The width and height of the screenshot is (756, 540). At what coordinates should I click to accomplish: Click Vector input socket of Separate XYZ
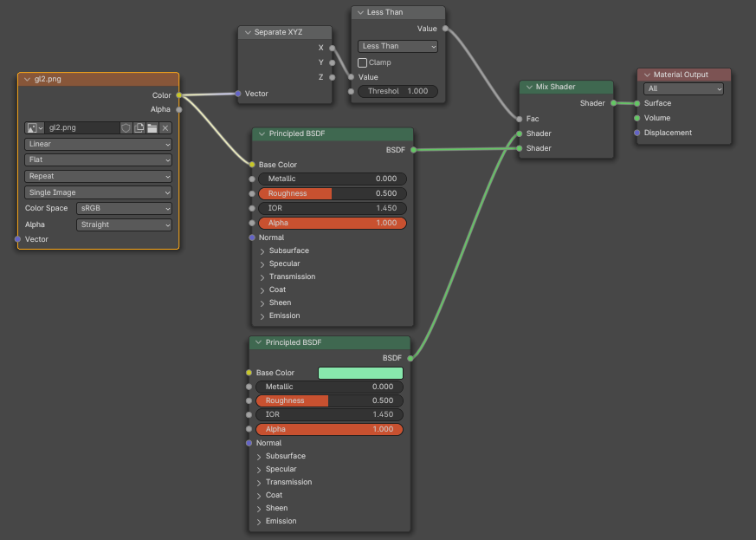point(238,94)
